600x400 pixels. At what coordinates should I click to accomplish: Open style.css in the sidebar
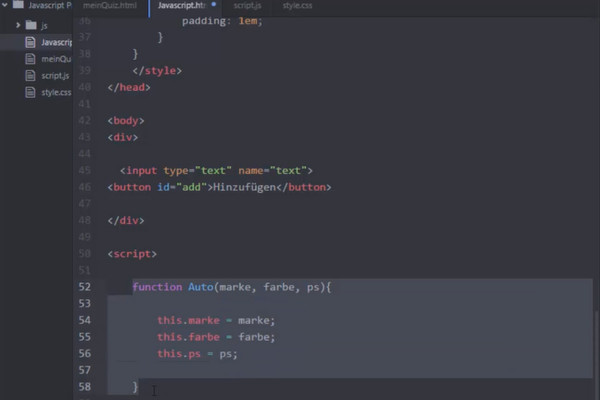pyautogui.click(x=56, y=92)
